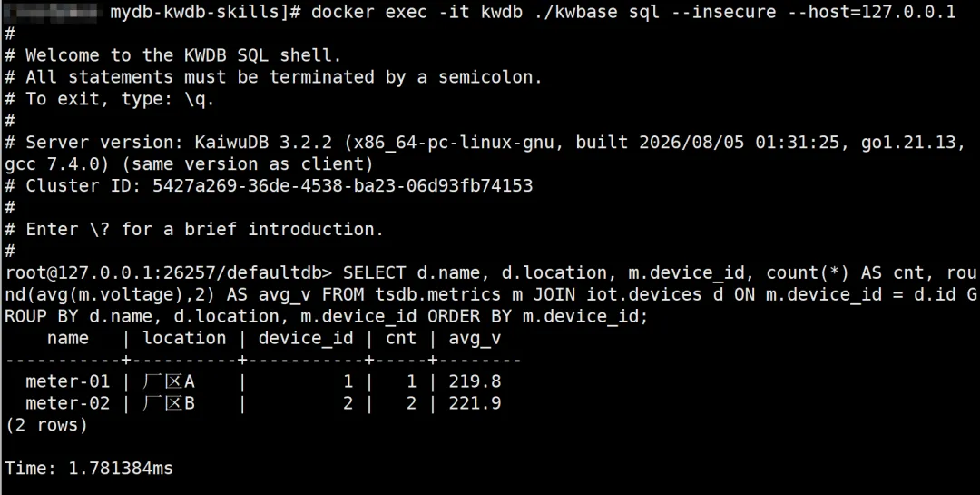Click the '(2 rows)' result summary
Screen dimensions: 980x495
tap(46, 426)
